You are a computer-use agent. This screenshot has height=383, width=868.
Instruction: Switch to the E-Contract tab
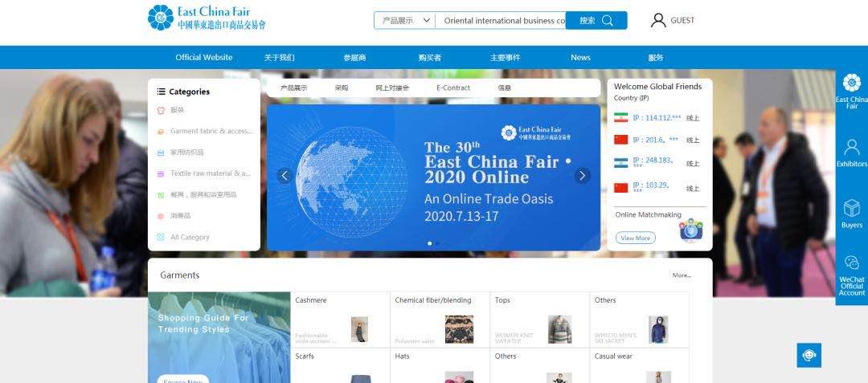tap(452, 88)
